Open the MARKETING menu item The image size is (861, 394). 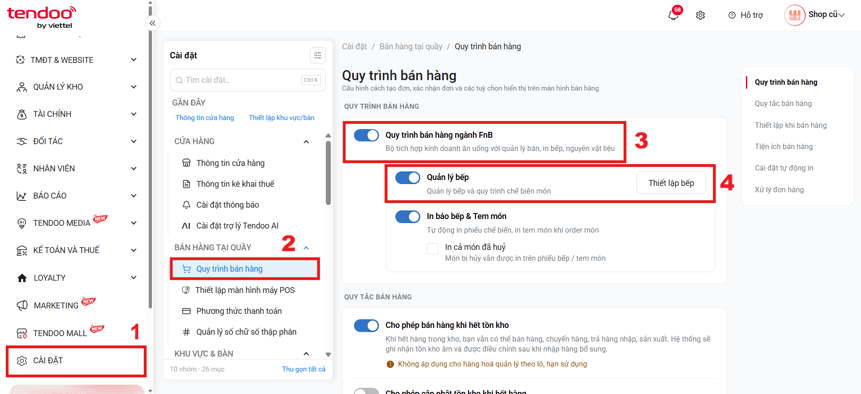point(56,305)
